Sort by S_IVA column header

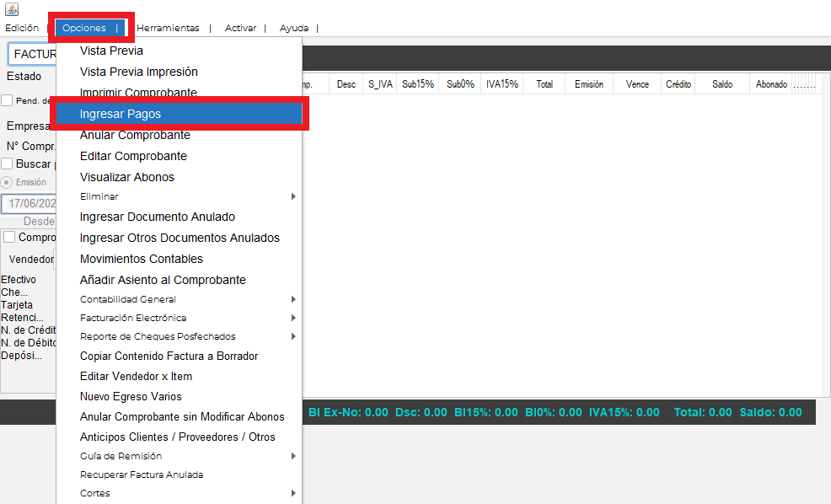[380, 84]
